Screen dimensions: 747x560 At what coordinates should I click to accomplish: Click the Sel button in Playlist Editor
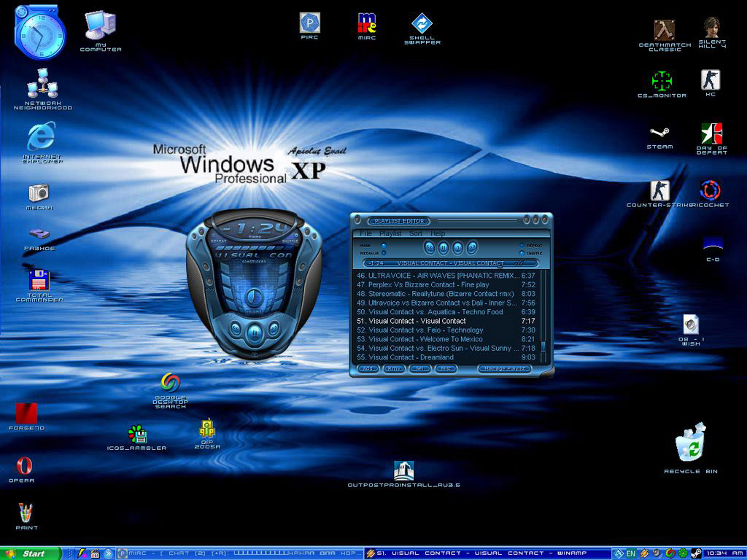coord(419,369)
